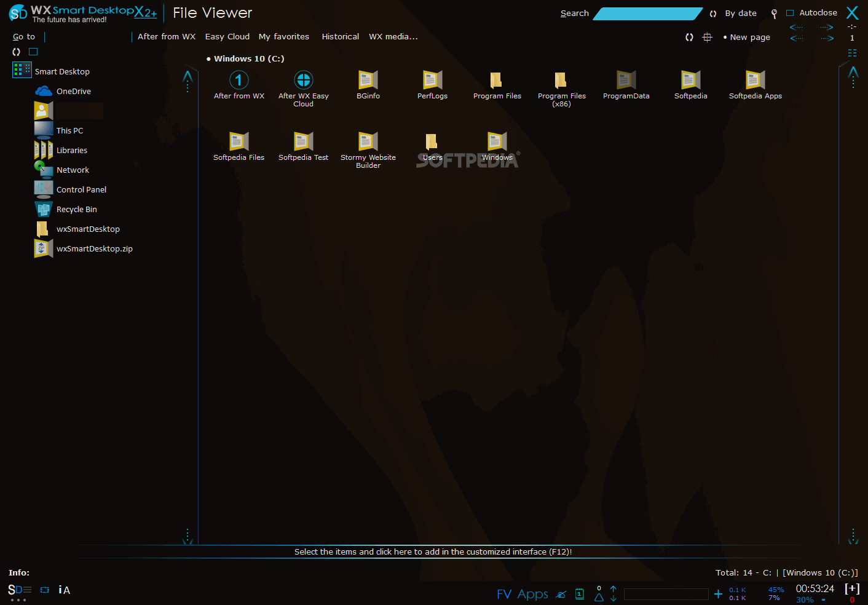The image size is (868, 605).
Task: Click the add to customized interface bar
Action: (x=433, y=552)
